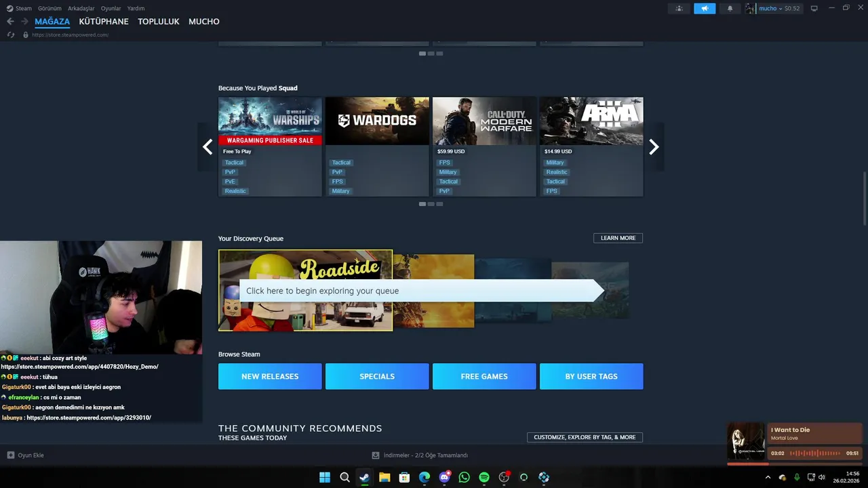Click the Realistic tag under Arma

(x=557, y=172)
